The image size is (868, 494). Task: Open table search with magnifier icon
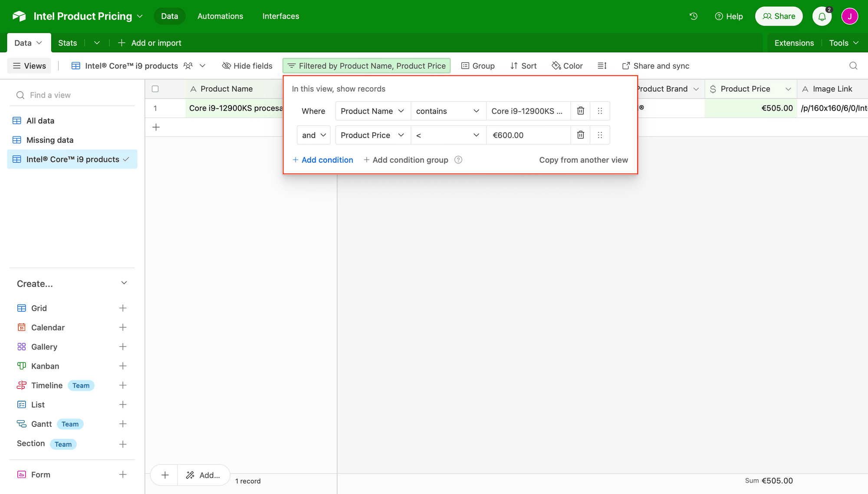pyautogui.click(x=853, y=66)
